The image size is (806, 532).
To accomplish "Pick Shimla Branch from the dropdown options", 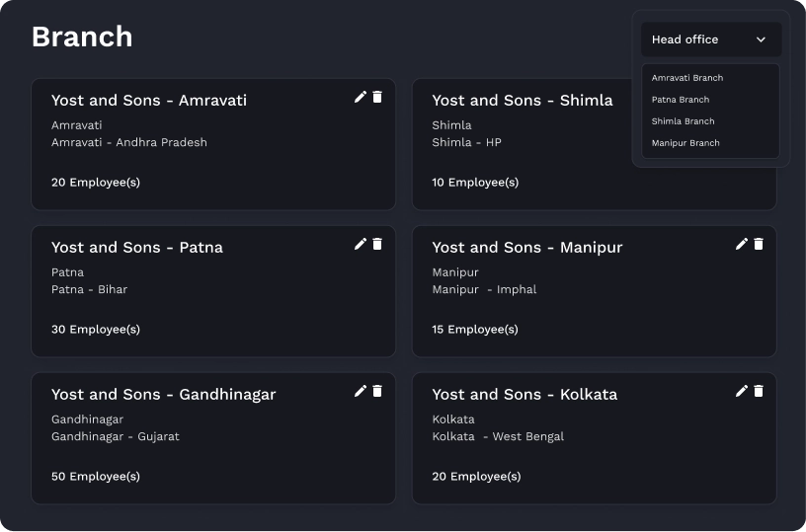I will pyautogui.click(x=683, y=121).
